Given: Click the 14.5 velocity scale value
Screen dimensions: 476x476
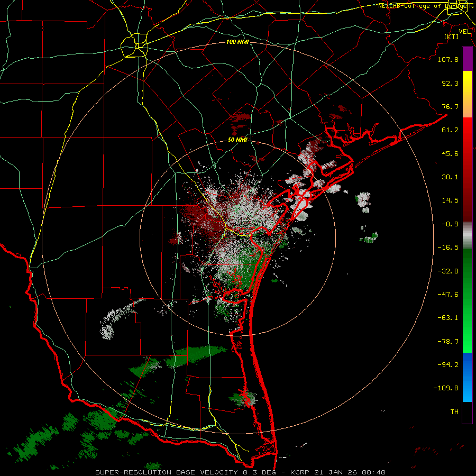Looking at the screenshot, I should [x=450, y=200].
